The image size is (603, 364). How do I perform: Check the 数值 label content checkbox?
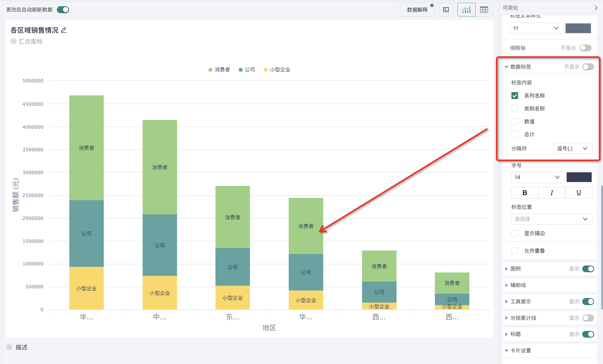click(515, 121)
